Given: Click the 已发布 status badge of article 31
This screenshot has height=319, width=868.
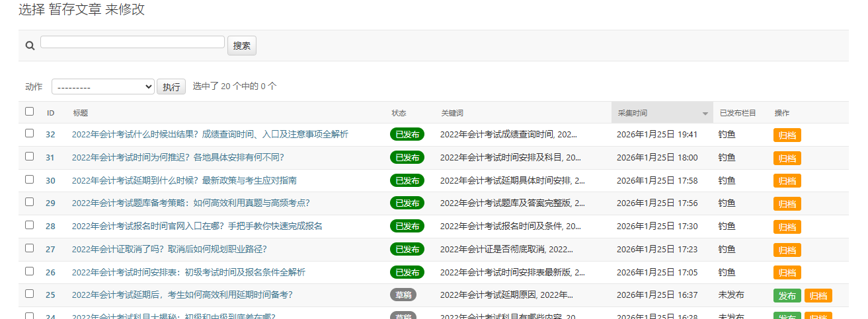Looking at the screenshot, I should point(407,158).
